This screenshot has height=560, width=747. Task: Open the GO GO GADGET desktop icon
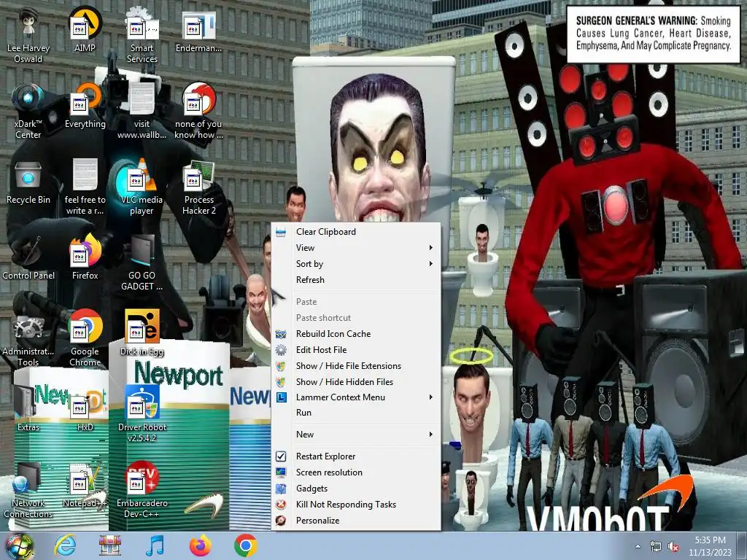[142, 263]
